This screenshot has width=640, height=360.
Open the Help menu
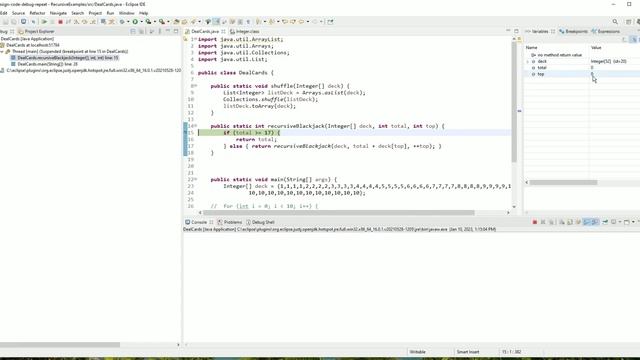(143, 13)
